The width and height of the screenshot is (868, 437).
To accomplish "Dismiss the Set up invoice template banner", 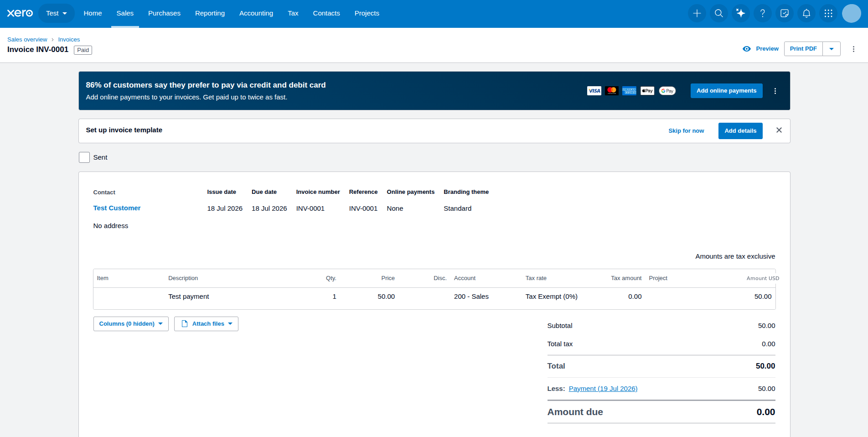I will coord(779,130).
